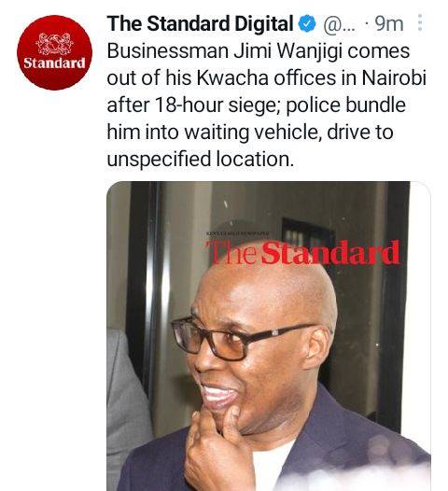This screenshot has width=448, height=491.
Task: Open the attached tweet photo
Action: click(x=269, y=336)
